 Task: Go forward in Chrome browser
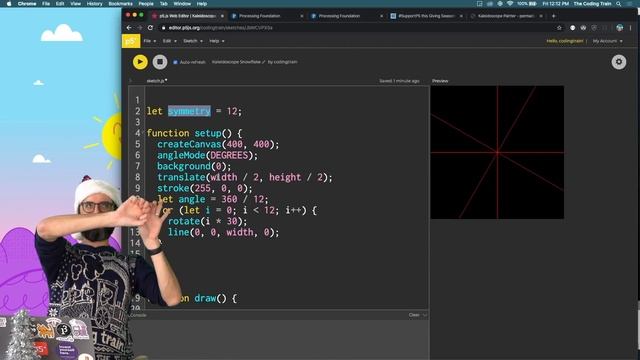click(140, 28)
